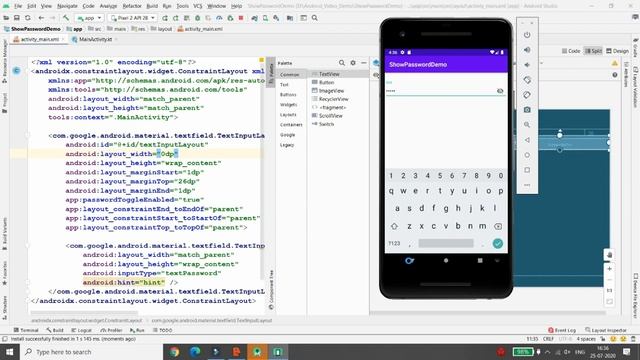640x360 pixels.
Task: Open the File menu
Action: [x=18, y=6]
